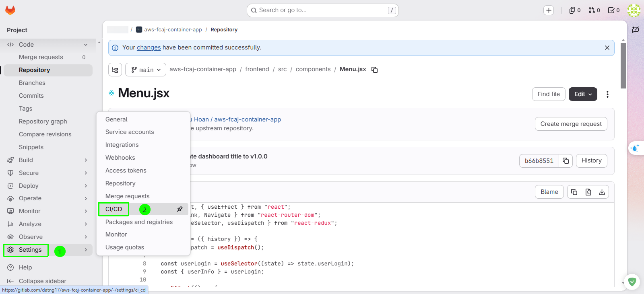Navigate to the components breadcrumb folder
Image resolution: width=644 pixels, height=294 pixels.
pyautogui.click(x=313, y=69)
